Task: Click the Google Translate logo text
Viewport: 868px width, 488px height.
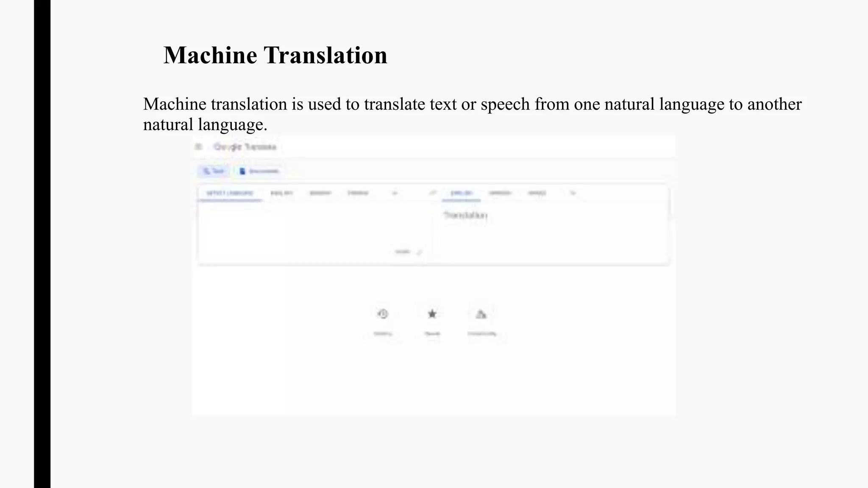Action: [245, 147]
